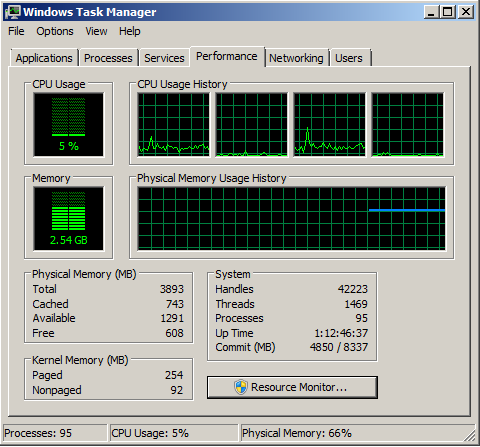
Task: Open Resource Monitor
Action: pyautogui.click(x=292, y=387)
